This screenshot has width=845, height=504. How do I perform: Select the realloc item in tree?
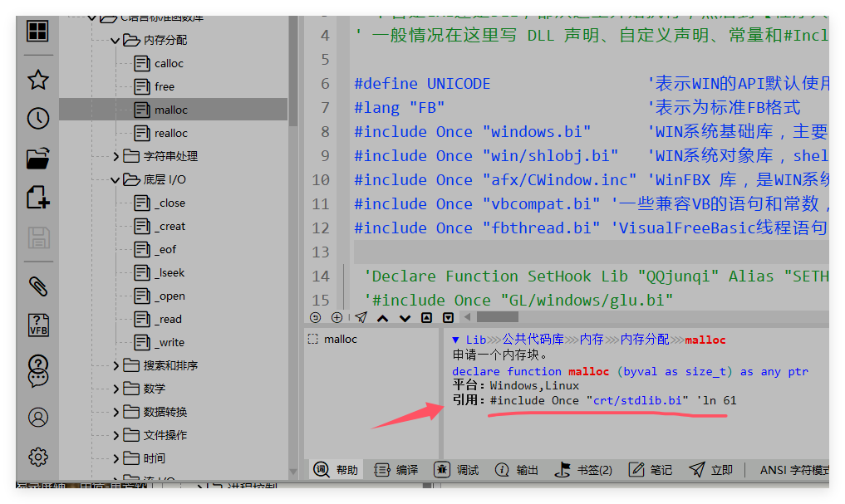pos(170,133)
